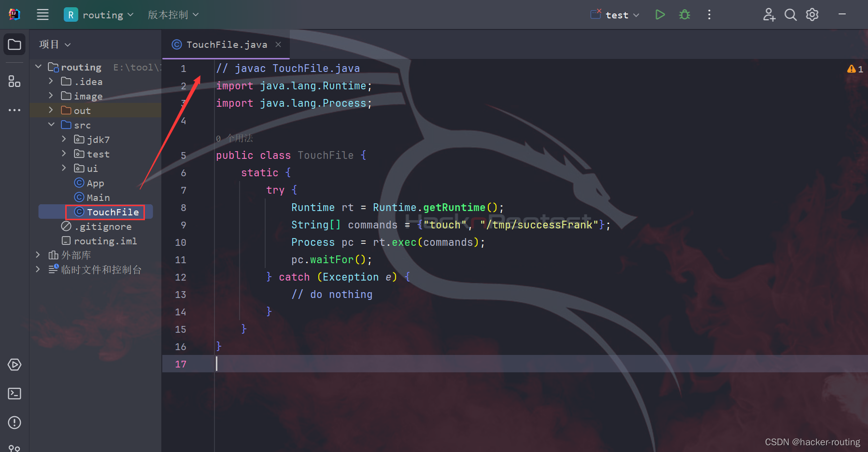Expand the image folder
Screen dimensions: 868x452
click(x=51, y=96)
